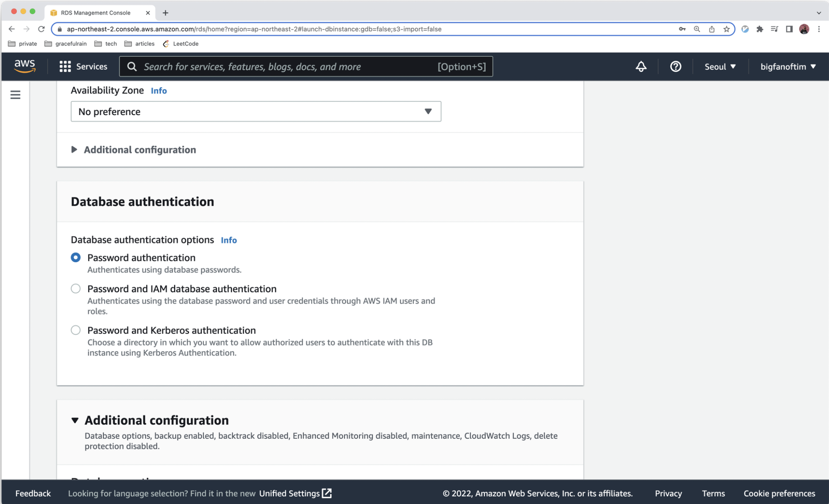Click the AWS logo home icon
829x504 pixels.
click(24, 67)
